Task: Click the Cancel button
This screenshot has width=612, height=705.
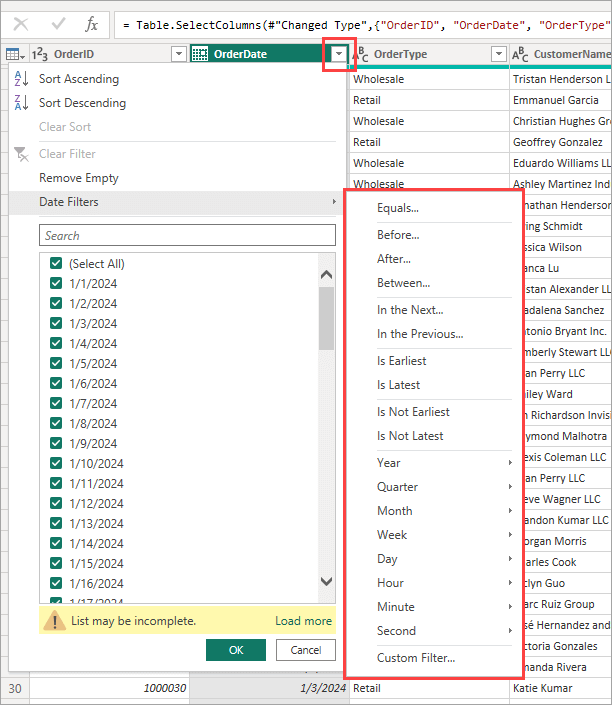Action: 306,650
